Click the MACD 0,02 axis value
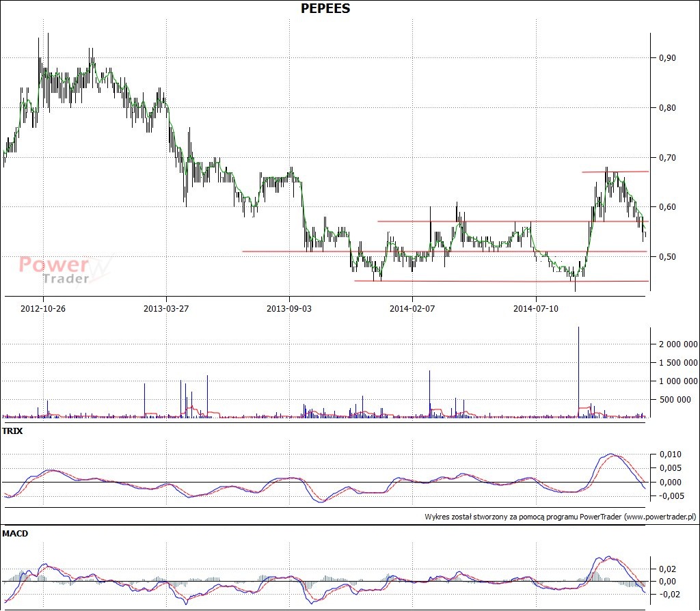The image size is (700, 611). pos(667,569)
